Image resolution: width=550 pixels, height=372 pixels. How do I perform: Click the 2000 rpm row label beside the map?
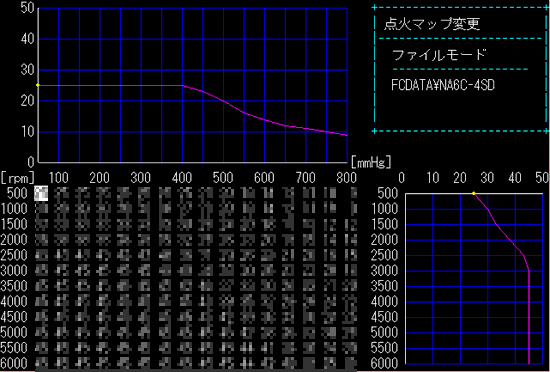(14, 240)
